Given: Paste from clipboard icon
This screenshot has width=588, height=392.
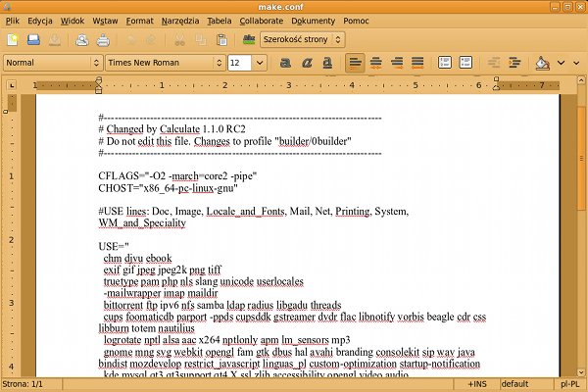Looking at the screenshot, I should click(x=221, y=40).
